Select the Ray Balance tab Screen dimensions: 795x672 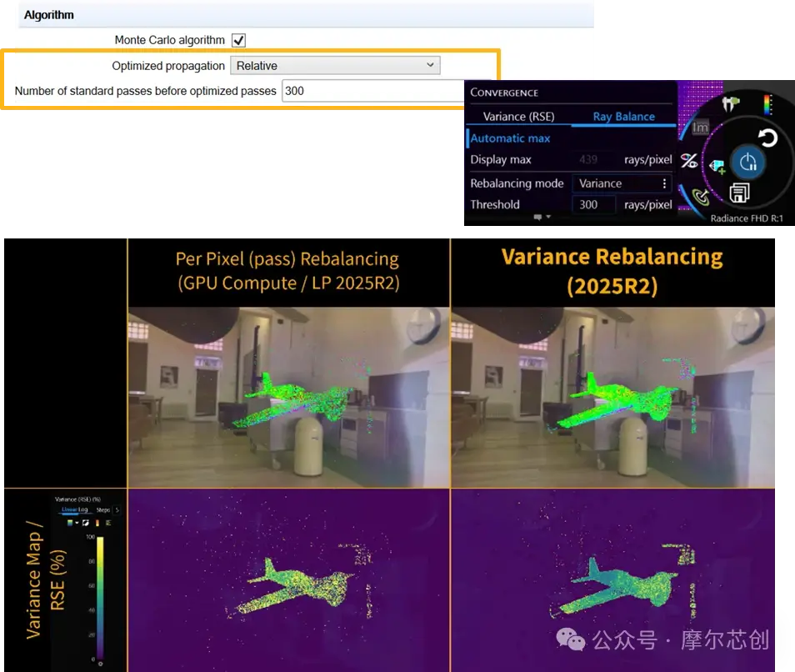coord(623,117)
